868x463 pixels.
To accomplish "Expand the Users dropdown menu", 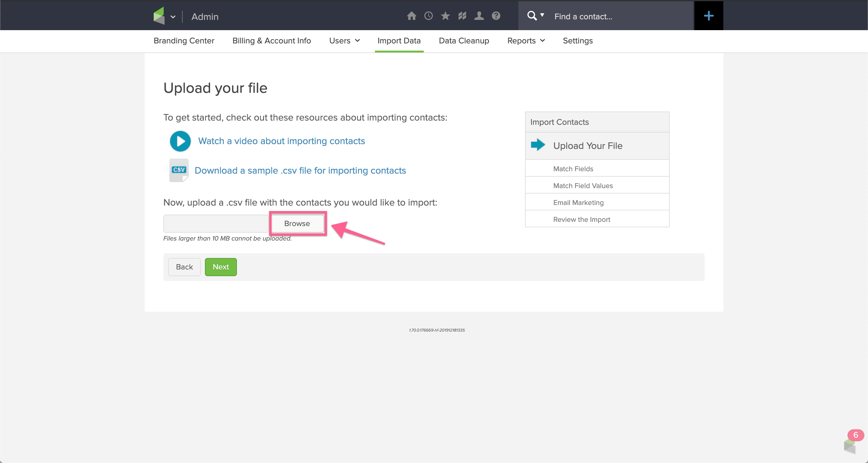I will pos(344,41).
